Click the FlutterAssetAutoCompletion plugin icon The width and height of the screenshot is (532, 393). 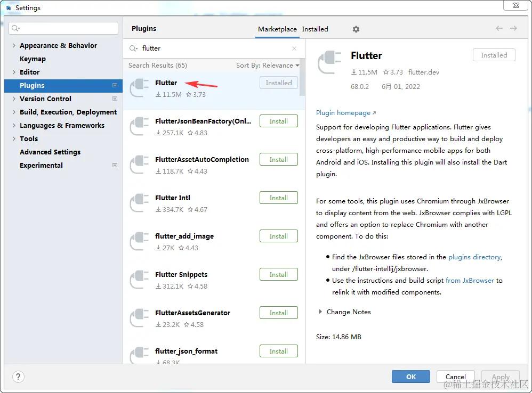[x=140, y=165]
